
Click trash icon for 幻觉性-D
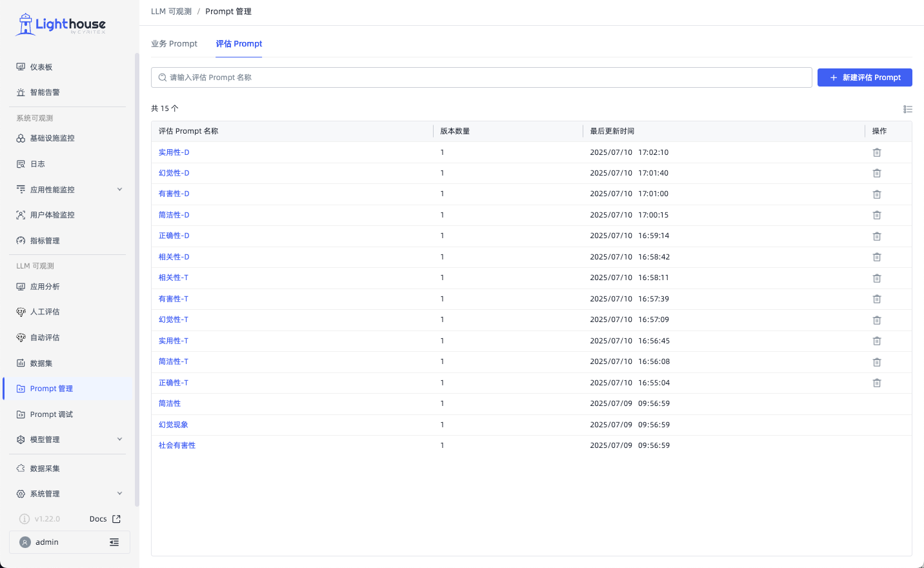point(877,173)
